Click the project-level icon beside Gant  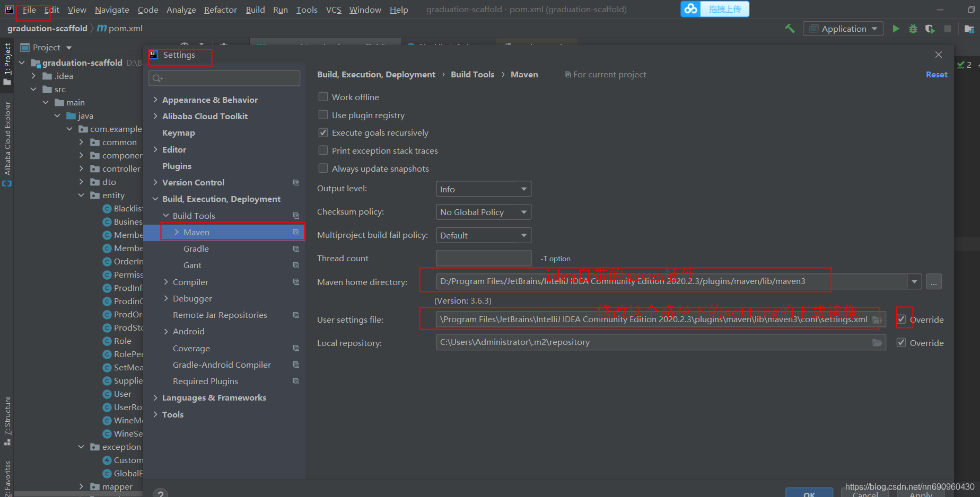click(296, 265)
